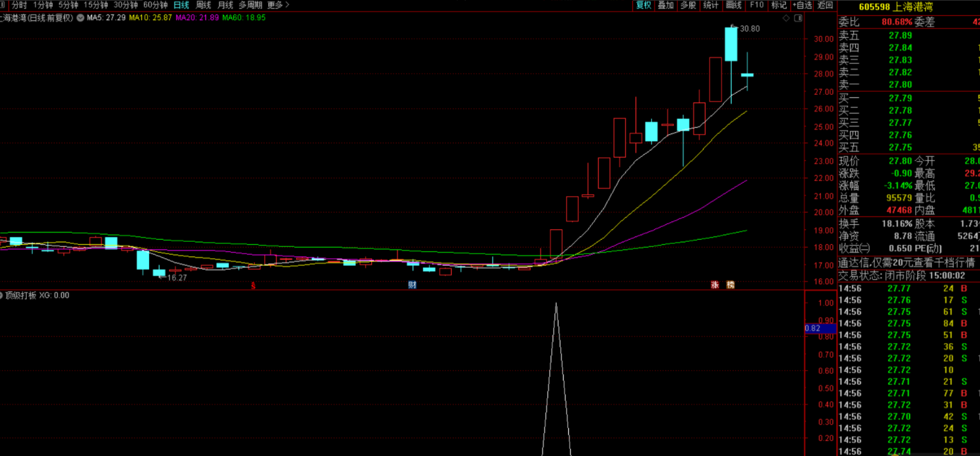Click the MA5: 27.29 indicator label
Viewport: 980px width, 456px height.
106,18
